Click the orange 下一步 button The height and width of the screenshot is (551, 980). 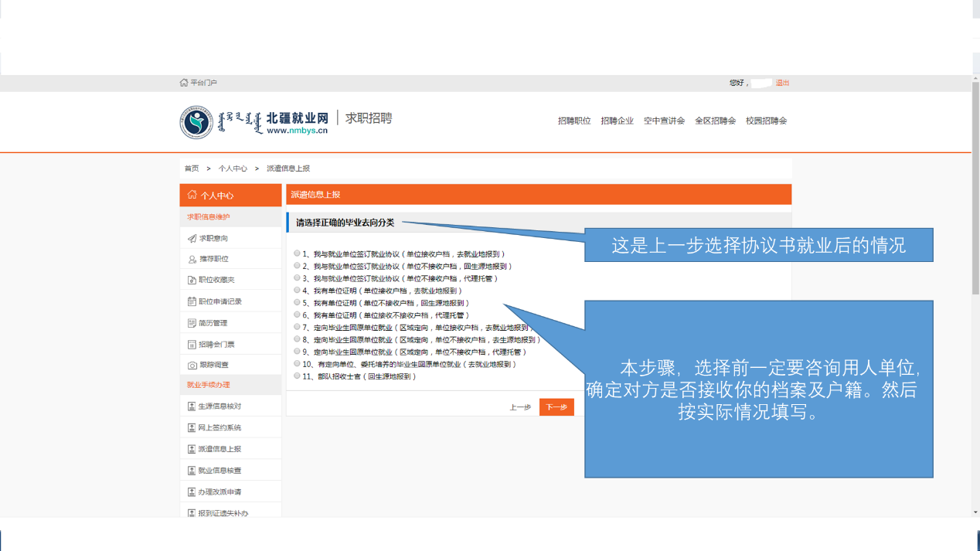pyautogui.click(x=556, y=407)
